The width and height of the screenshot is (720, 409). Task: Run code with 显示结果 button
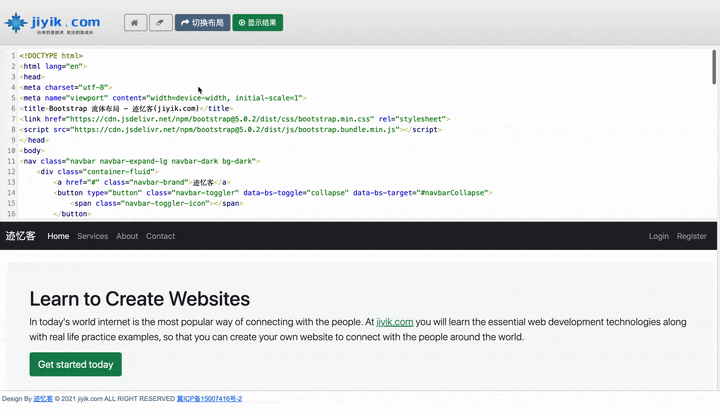(258, 22)
